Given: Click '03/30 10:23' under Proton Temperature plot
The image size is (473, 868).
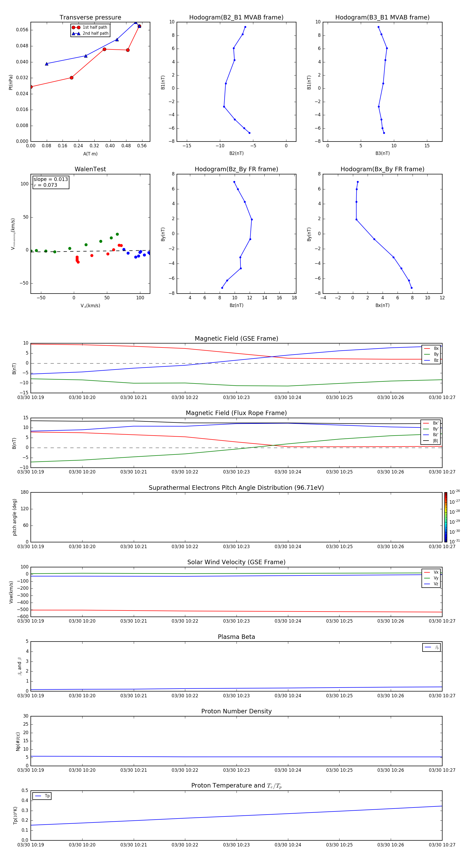Looking at the screenshot, I should (236, 845).
